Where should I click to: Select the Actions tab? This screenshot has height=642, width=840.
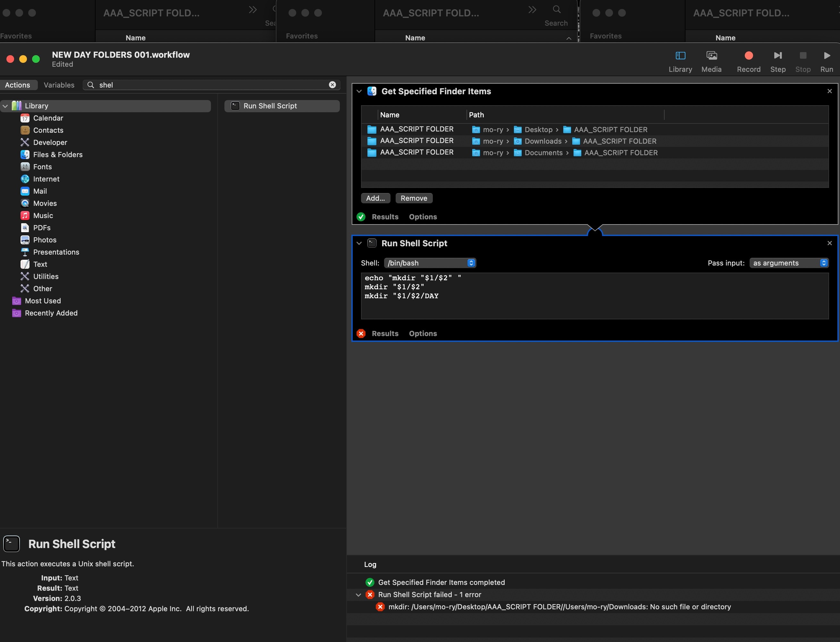click(18, 85)
